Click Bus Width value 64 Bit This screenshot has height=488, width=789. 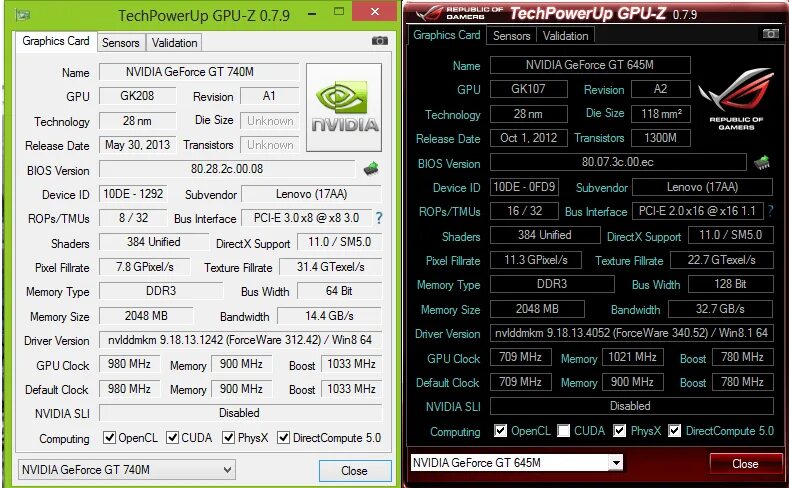339,291
